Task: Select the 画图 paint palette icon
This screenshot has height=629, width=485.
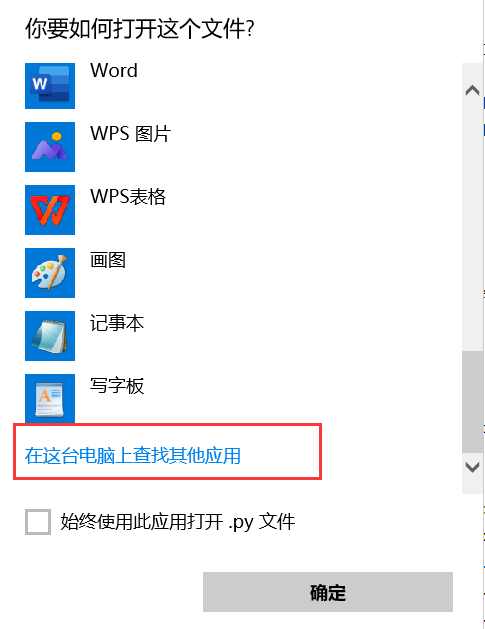Action: click(x=50, y=273)
